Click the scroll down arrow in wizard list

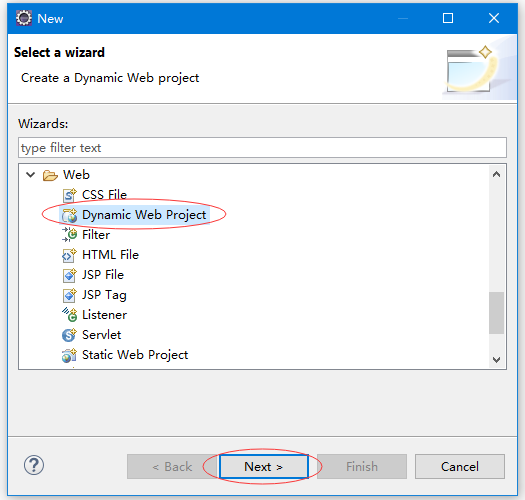tap(497, 360)
